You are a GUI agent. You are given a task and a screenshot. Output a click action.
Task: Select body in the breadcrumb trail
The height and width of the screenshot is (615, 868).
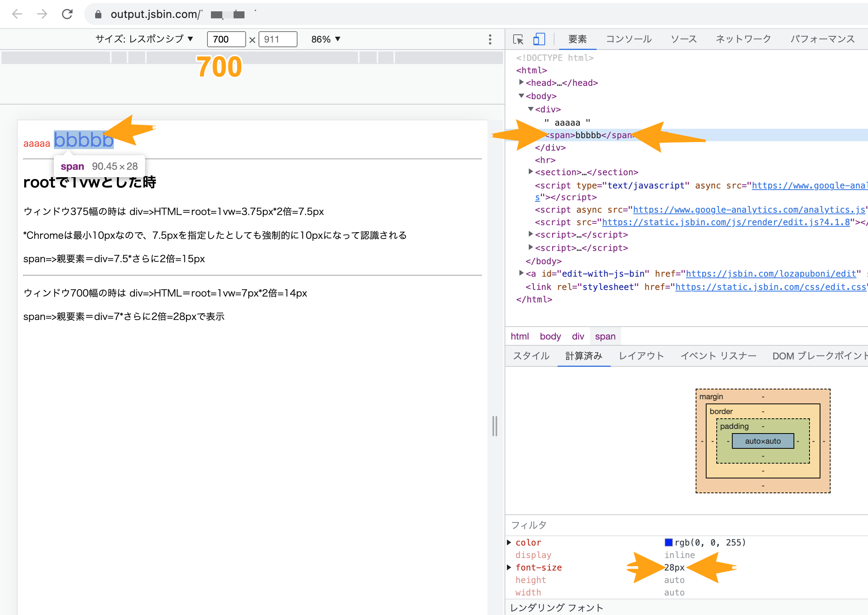click(550, 336)
